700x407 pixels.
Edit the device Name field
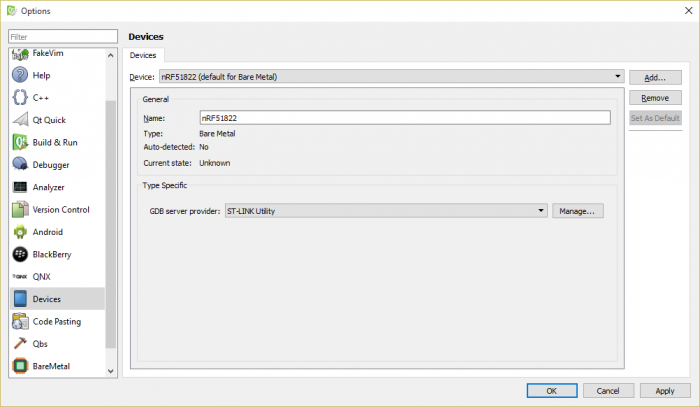[405, 118]
